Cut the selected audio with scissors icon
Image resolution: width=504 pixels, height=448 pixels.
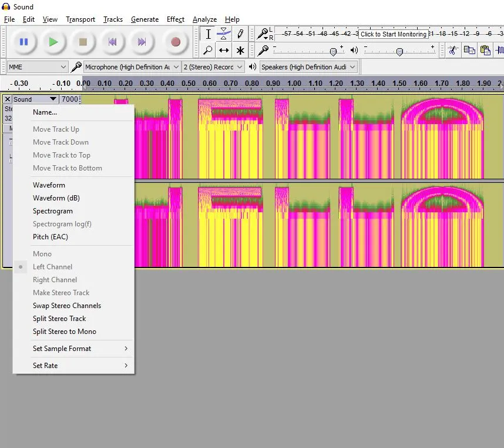coord(452,51)
